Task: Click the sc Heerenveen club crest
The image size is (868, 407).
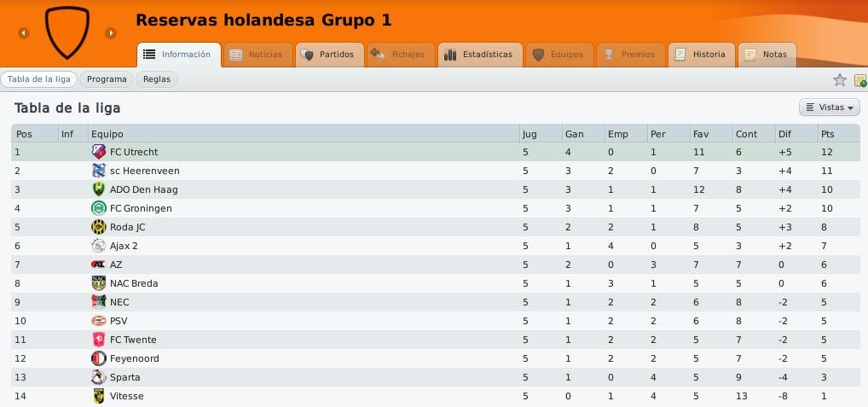Action: [99, 171]
